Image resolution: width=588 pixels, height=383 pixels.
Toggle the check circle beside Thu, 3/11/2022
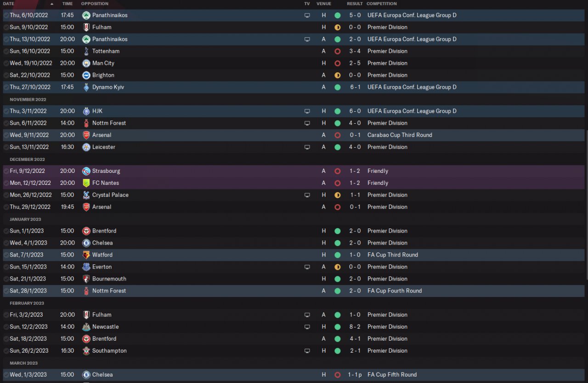click(6, 111)
